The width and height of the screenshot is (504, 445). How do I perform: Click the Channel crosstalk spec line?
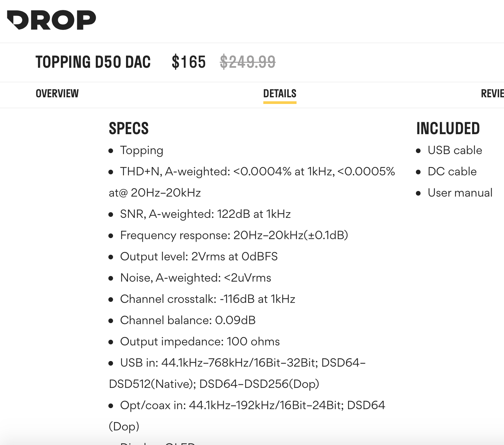208,299
